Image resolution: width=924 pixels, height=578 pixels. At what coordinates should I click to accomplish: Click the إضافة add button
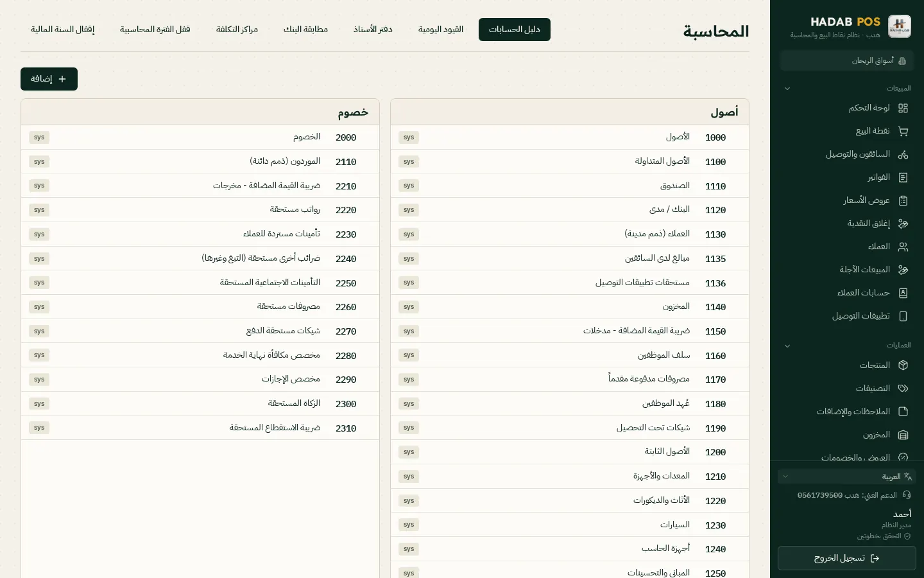coord(49,79)
